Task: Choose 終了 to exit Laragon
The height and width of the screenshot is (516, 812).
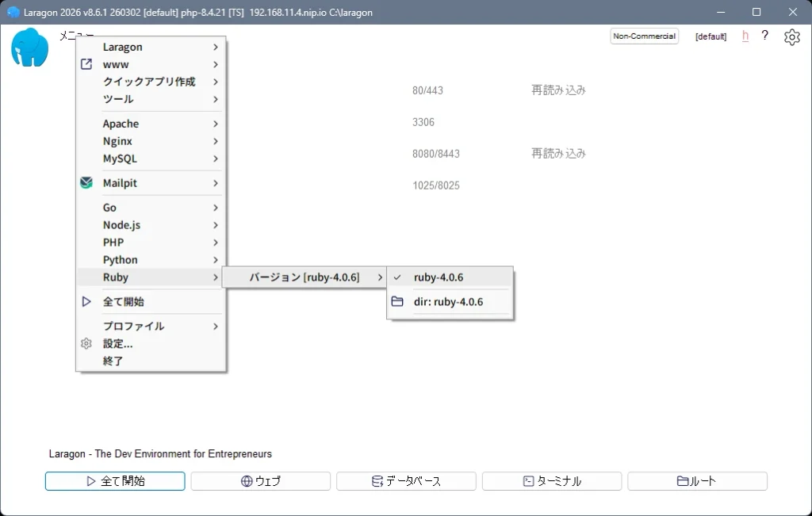Action: click(151, 361)
